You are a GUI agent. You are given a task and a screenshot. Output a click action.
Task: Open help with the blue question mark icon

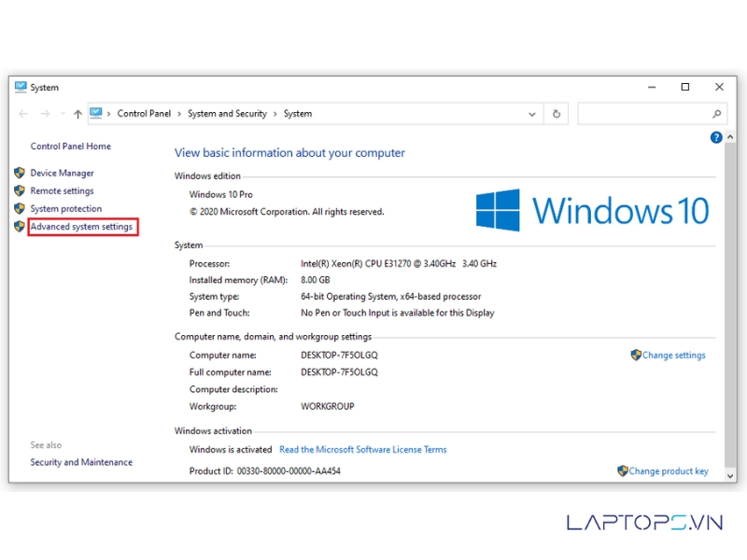point(716,137)
